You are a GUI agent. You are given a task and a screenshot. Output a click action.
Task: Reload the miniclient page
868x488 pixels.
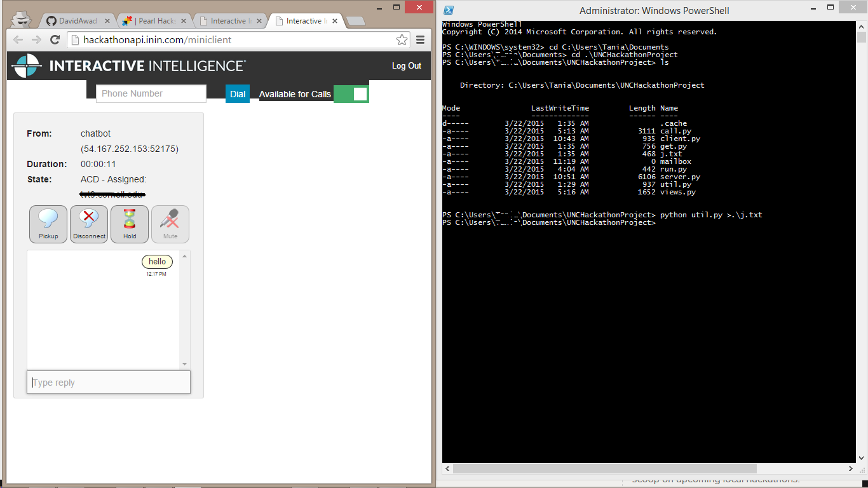tap(55, 39)
